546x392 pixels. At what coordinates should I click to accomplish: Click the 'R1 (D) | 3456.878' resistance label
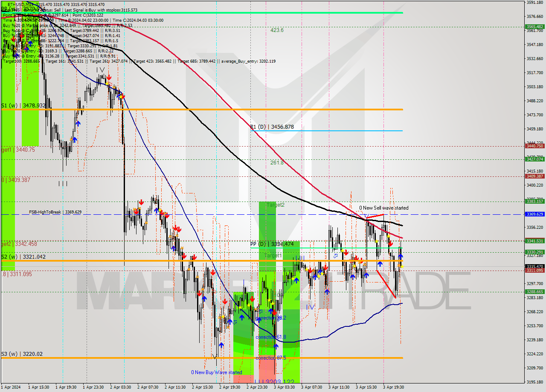272,127
